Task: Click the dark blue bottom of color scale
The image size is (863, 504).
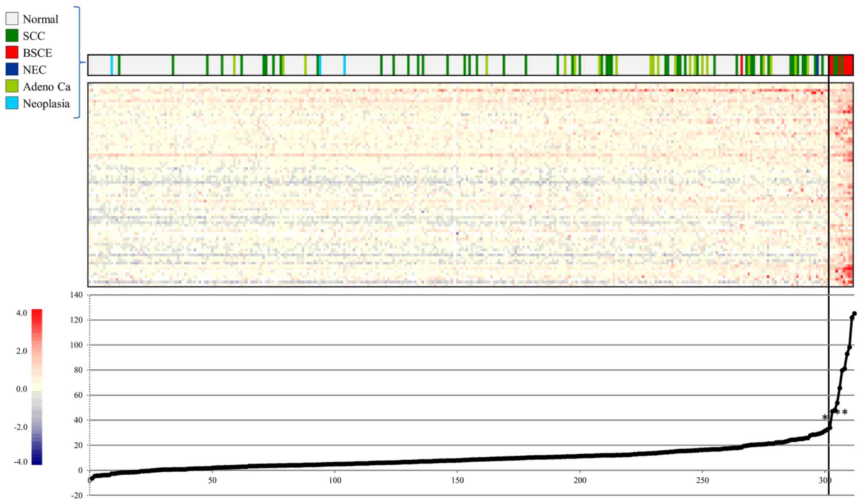Action: click(x=37, y=461)
